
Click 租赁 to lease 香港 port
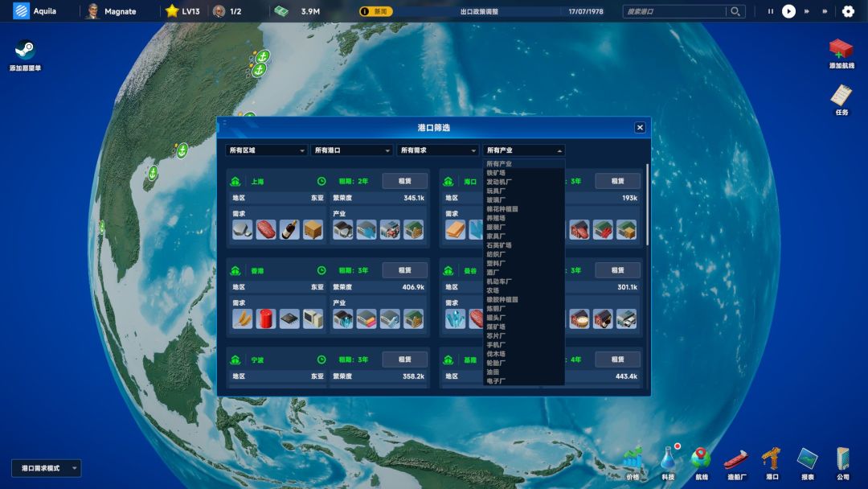[x=404, y=269]
